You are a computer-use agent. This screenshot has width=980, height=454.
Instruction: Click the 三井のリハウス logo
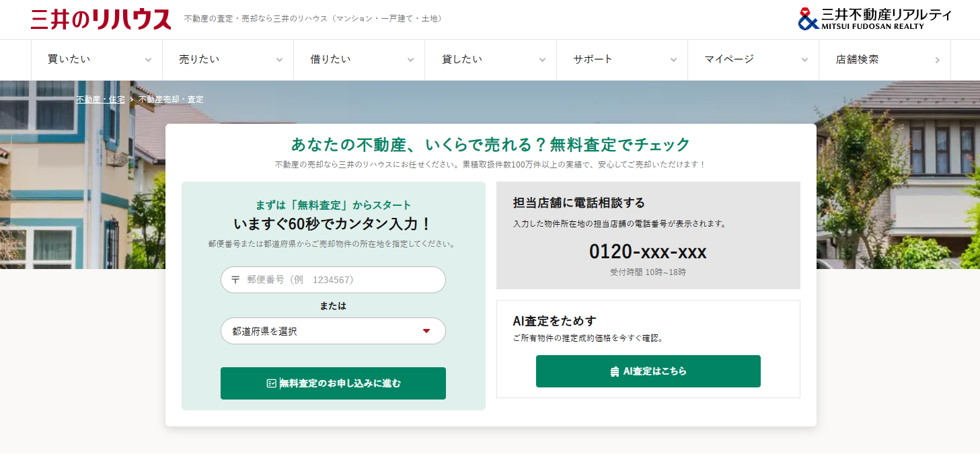coord(102,19)
